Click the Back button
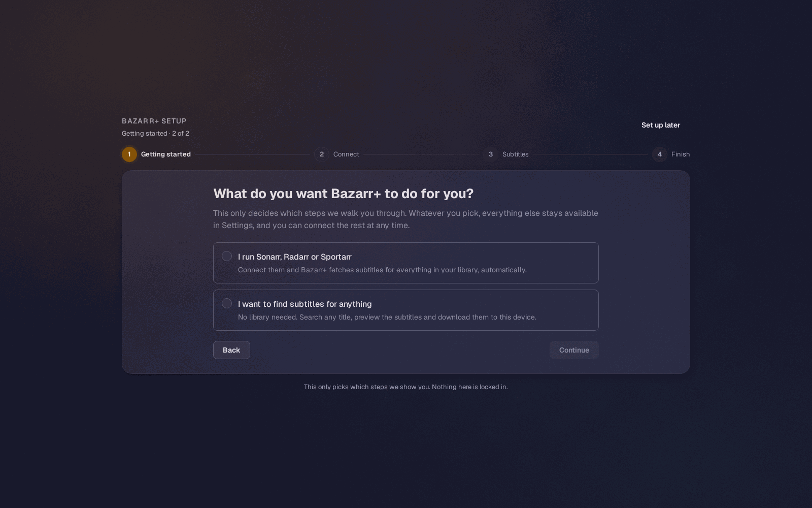 [x=231, y=350]
